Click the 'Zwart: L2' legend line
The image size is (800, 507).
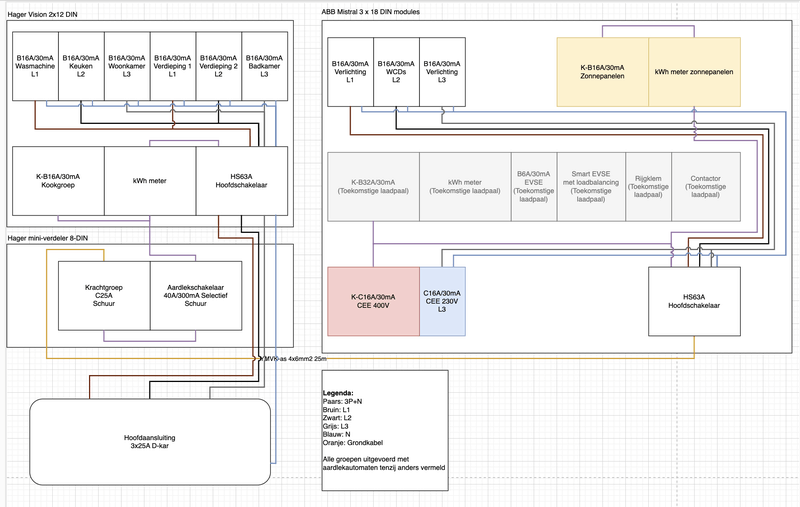[337, 418]
